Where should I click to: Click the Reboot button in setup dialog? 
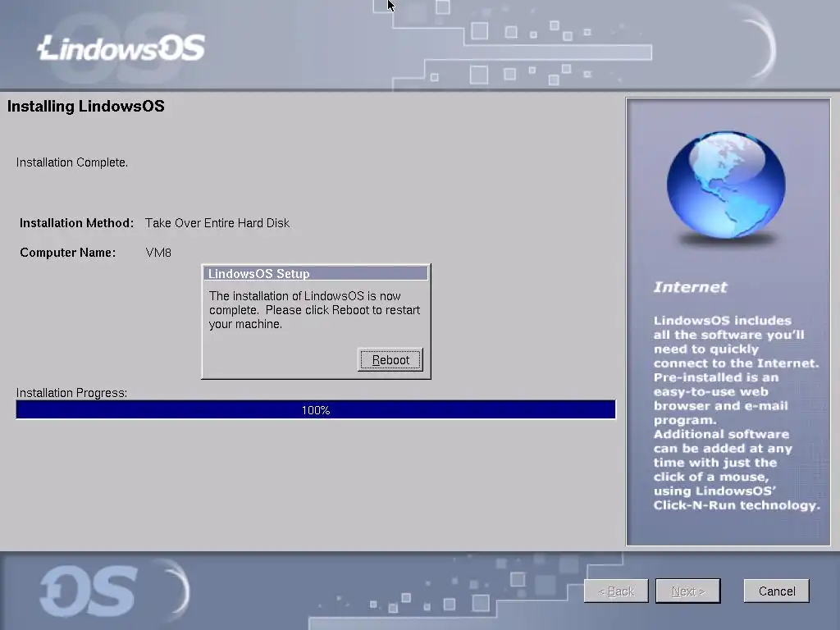pyautogui.click(x=390, y=359)
